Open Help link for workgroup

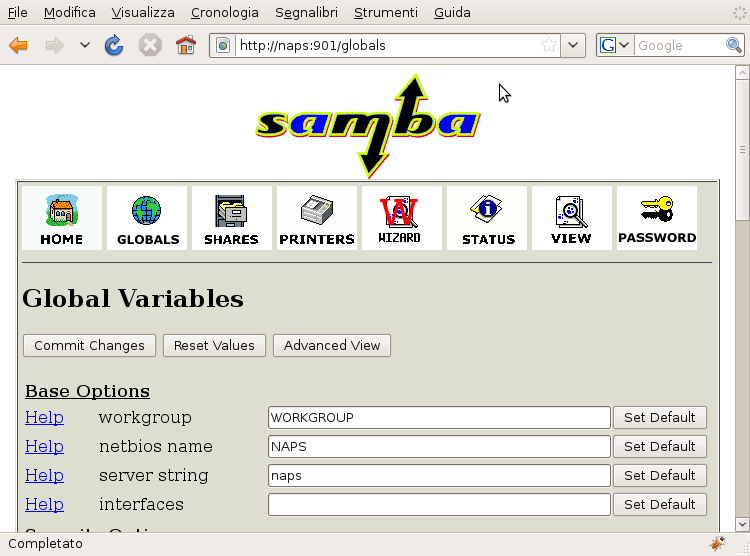coord(44,418)
